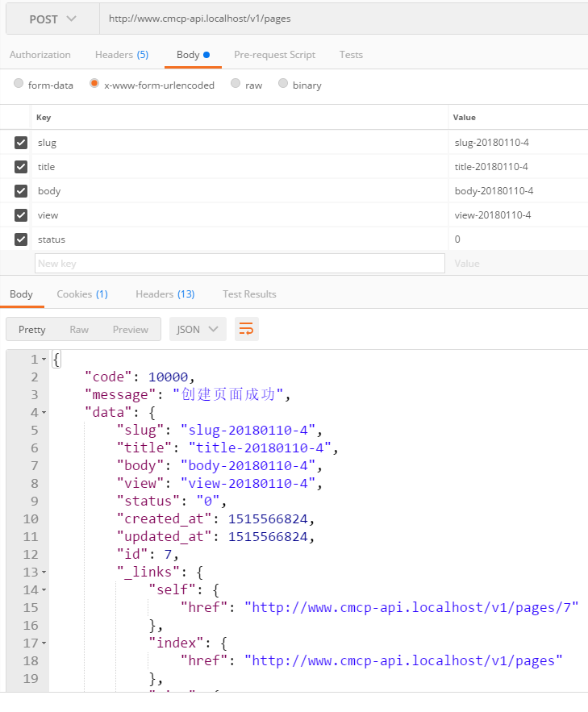Collapse the data object at line 4
Image resolution: width=588 pixels, height=712 pixels.
44,413
